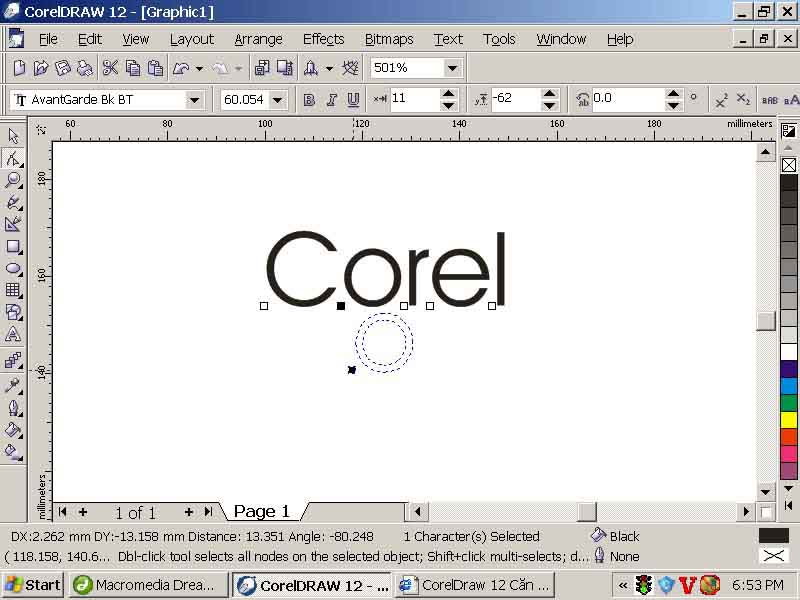Viewport: 800px width, 600px height.
Task: Select the Fill tool
Action: coord(13,430)
